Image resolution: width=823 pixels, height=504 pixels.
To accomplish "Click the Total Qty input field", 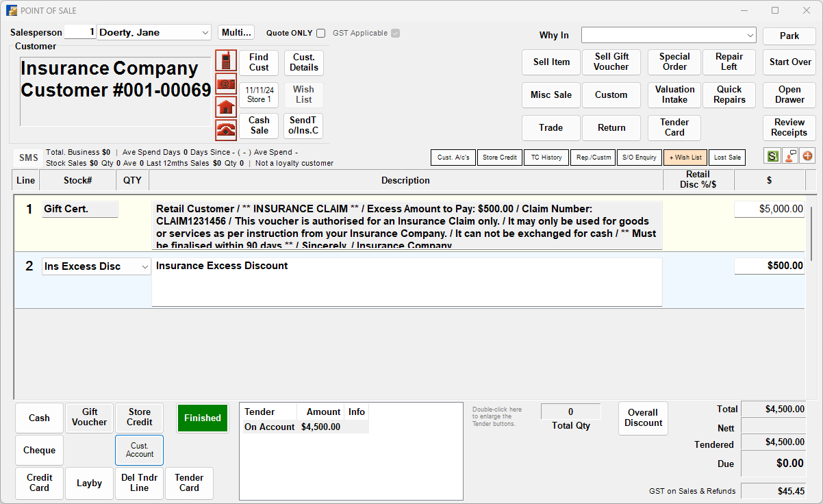I will point(570,411).
